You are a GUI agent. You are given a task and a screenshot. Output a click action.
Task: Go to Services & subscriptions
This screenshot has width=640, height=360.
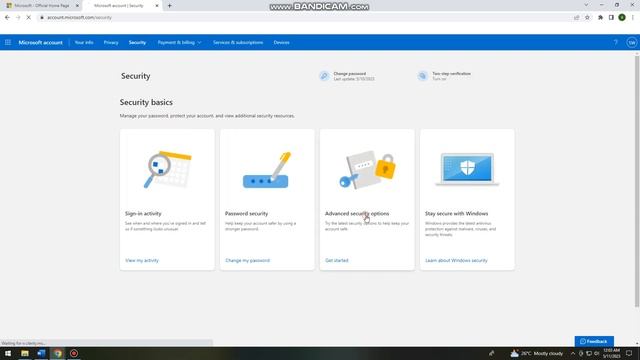[238, 42]
